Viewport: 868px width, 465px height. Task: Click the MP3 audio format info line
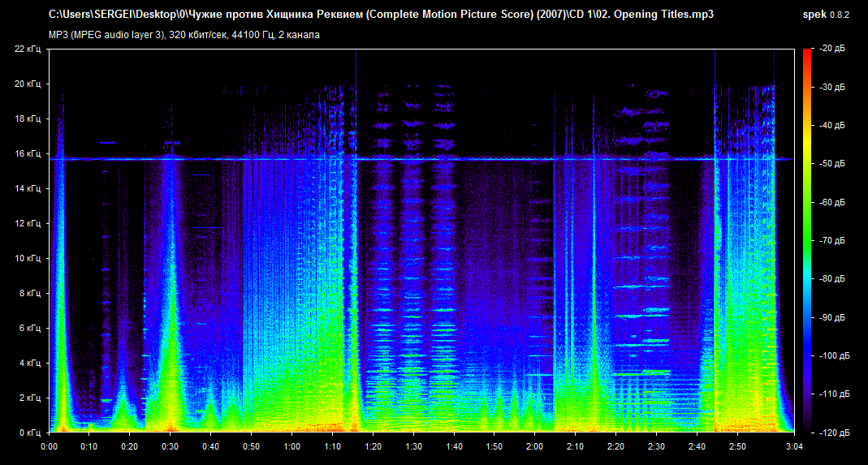[184, 35]
